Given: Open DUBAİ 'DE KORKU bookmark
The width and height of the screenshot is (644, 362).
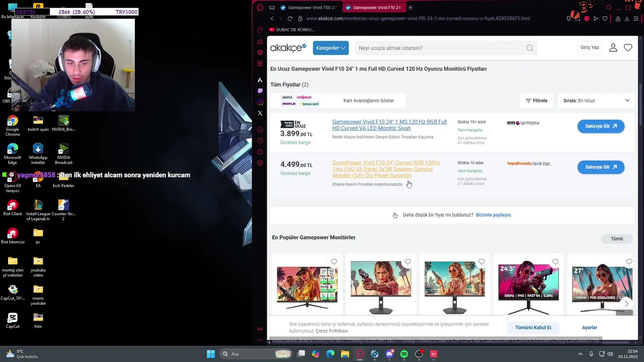Looking at the screenshot, I should (x=292, y=30).
